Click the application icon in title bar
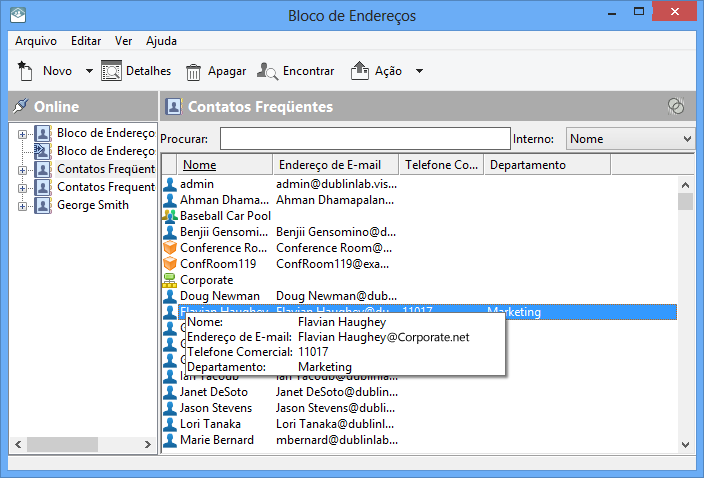This screenshot has height=478, width=704. point(18,14)
